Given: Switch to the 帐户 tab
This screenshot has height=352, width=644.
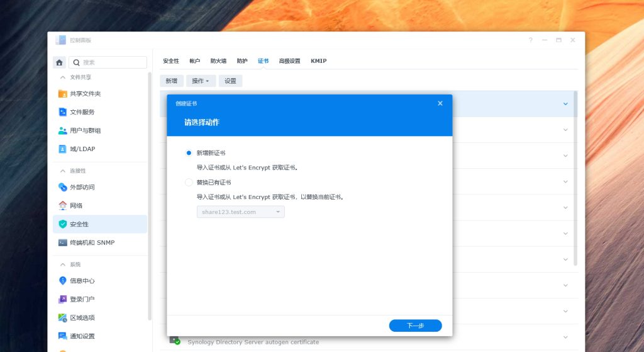Looking at the screenshot, I should click(x=195, y=61).
